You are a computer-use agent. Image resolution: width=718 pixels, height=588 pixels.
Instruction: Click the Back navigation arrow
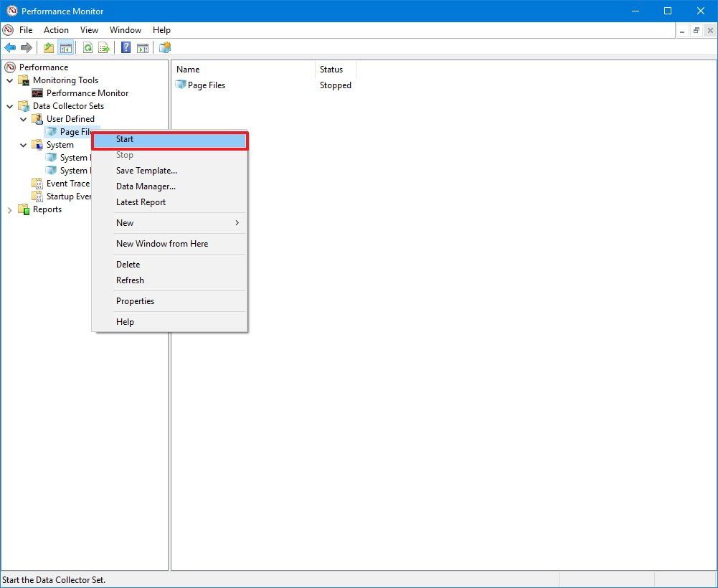10,47
